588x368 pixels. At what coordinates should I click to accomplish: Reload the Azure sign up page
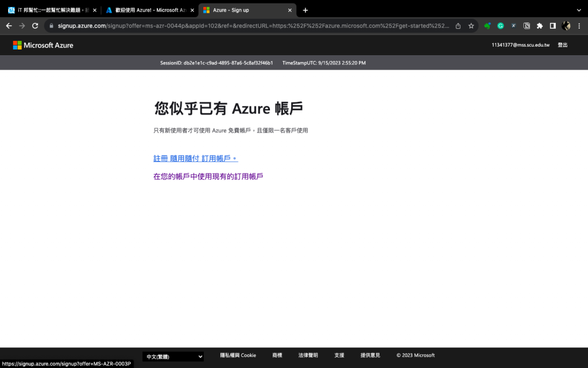[35, 26]
